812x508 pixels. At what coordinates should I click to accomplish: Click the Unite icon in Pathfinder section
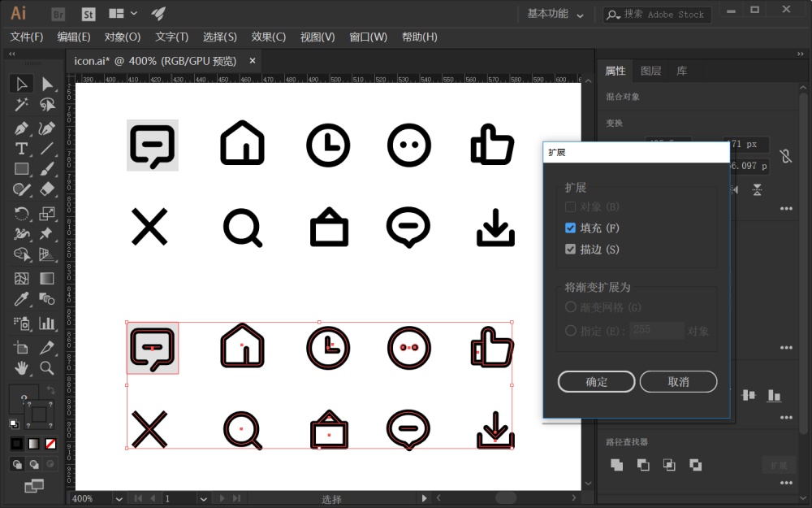pos(617,465)
